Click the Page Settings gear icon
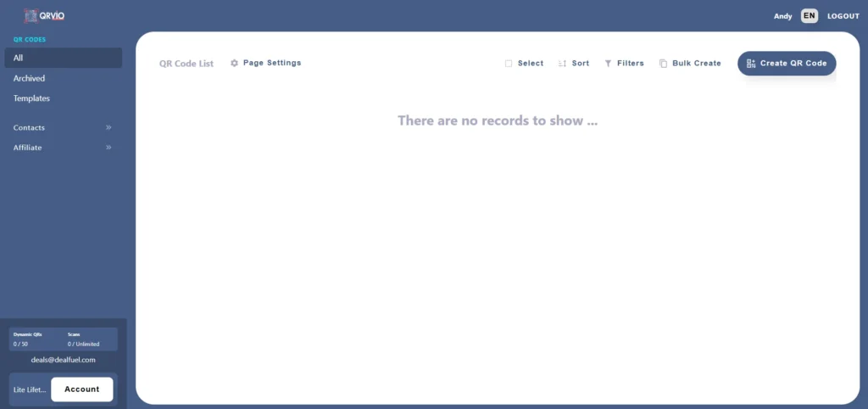The width and height of the screenshot is (868, 409). coord(234,63)
